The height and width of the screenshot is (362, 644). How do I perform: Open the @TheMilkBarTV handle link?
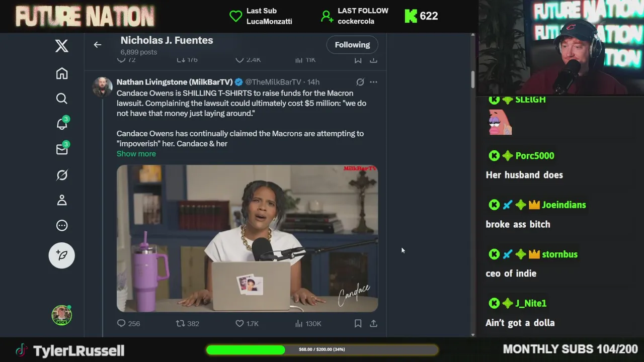(x=273, y=82)
